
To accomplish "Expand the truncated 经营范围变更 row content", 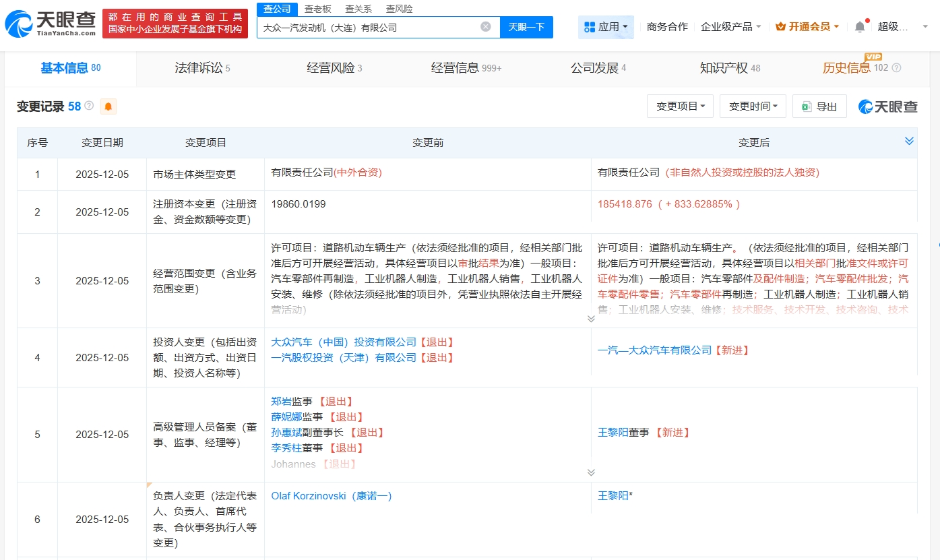I will (591, 319).
